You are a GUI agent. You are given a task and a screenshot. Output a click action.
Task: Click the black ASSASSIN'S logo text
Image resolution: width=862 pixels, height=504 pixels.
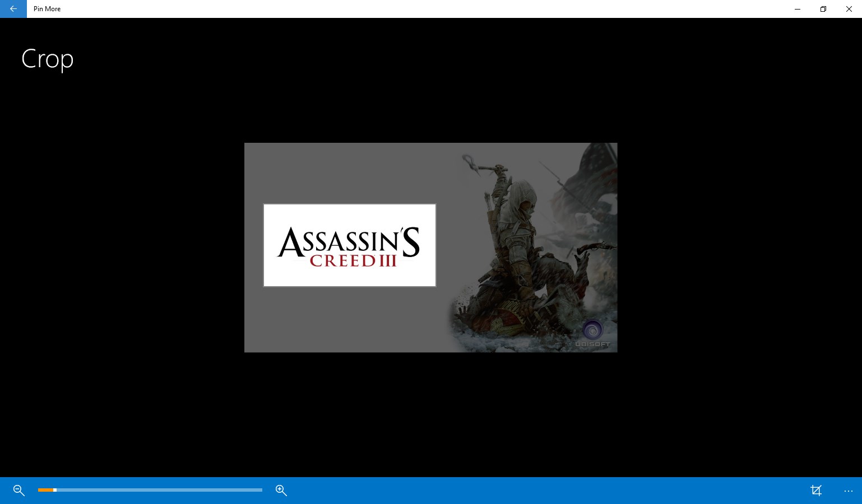tap(347, 241)
